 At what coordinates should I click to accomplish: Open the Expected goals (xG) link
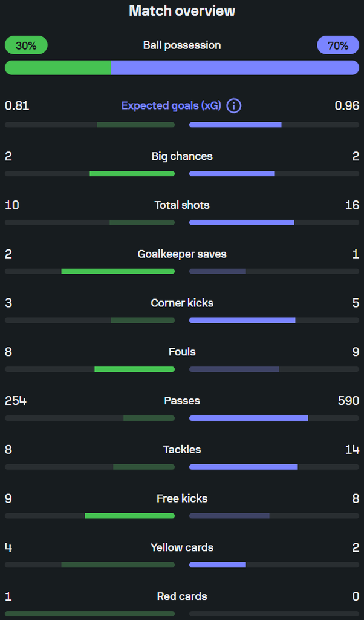(171, 106)
